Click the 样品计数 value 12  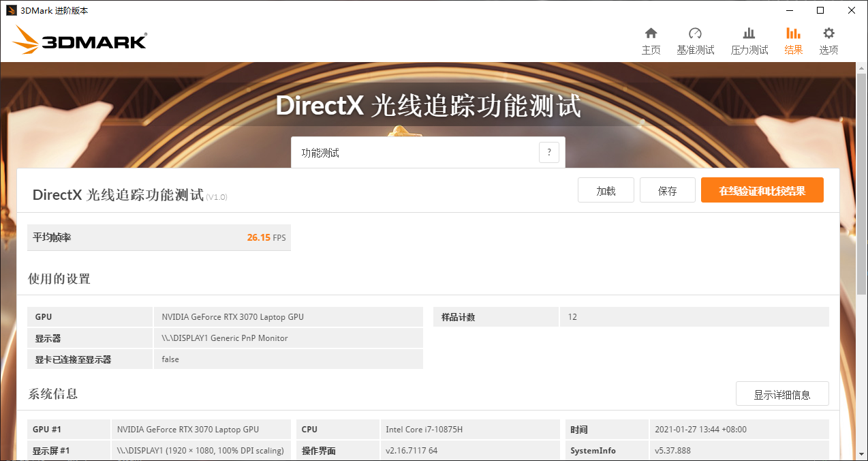(572, 317)
